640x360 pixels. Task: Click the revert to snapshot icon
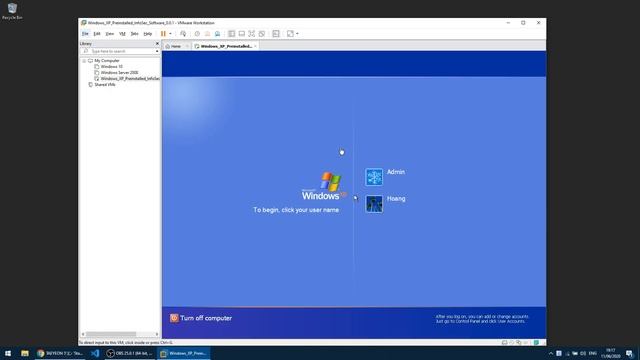coord(207,34)
